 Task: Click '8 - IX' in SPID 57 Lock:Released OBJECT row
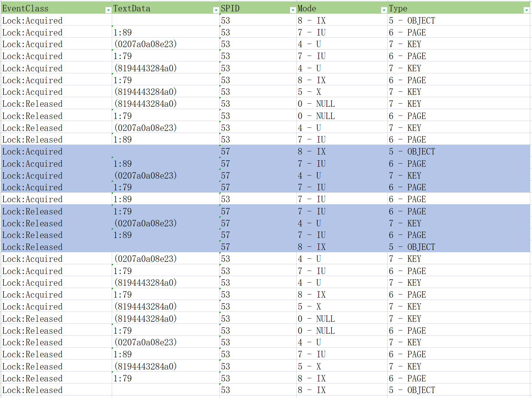click(x=312, y=247)
